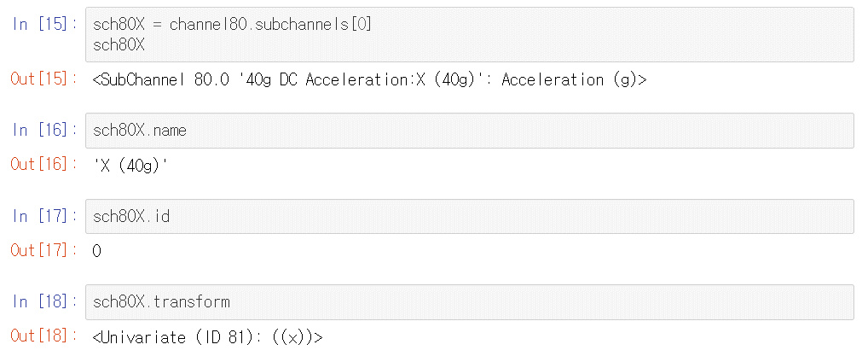
Task: Click the Out[17] output prompt
Action: point(39,251)
